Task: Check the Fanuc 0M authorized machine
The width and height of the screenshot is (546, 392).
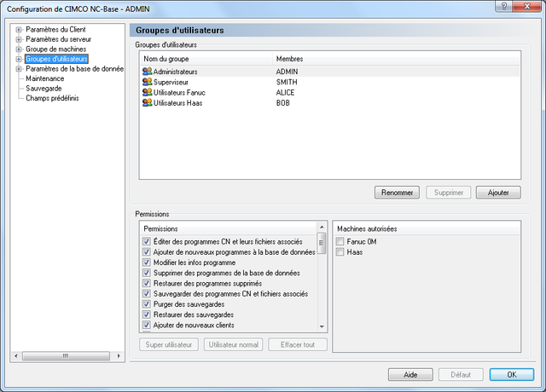Action: click(340, 241)
